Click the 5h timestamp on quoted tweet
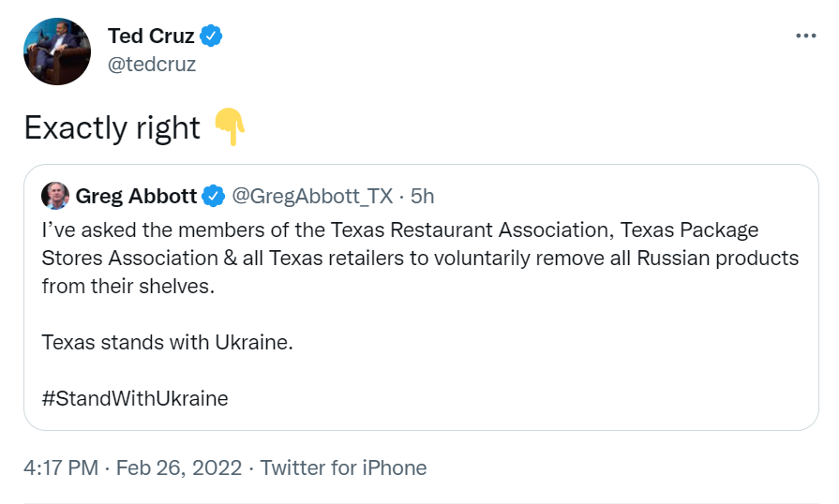 point(422,196)
